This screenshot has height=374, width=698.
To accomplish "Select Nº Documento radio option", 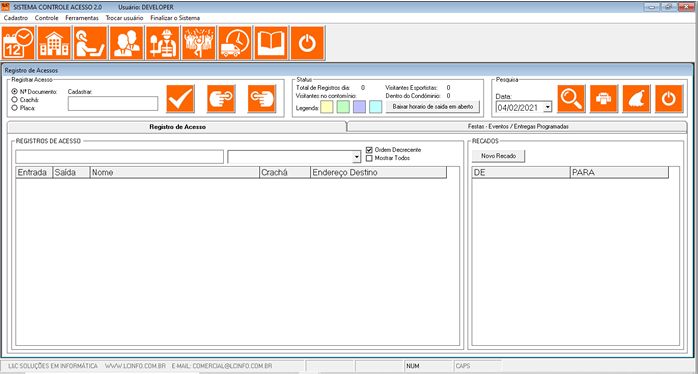I will (x=15, y=91).
